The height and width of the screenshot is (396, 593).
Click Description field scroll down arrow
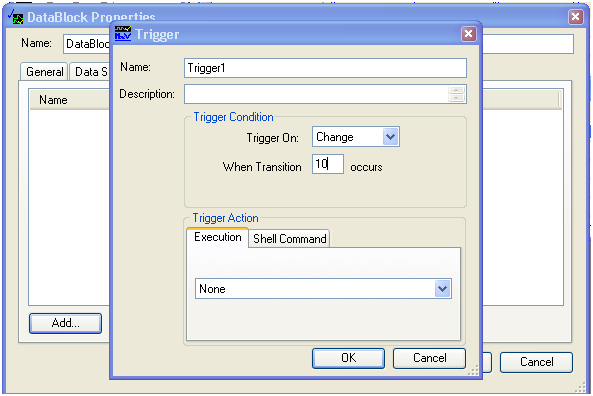click(x=456, y=98)
